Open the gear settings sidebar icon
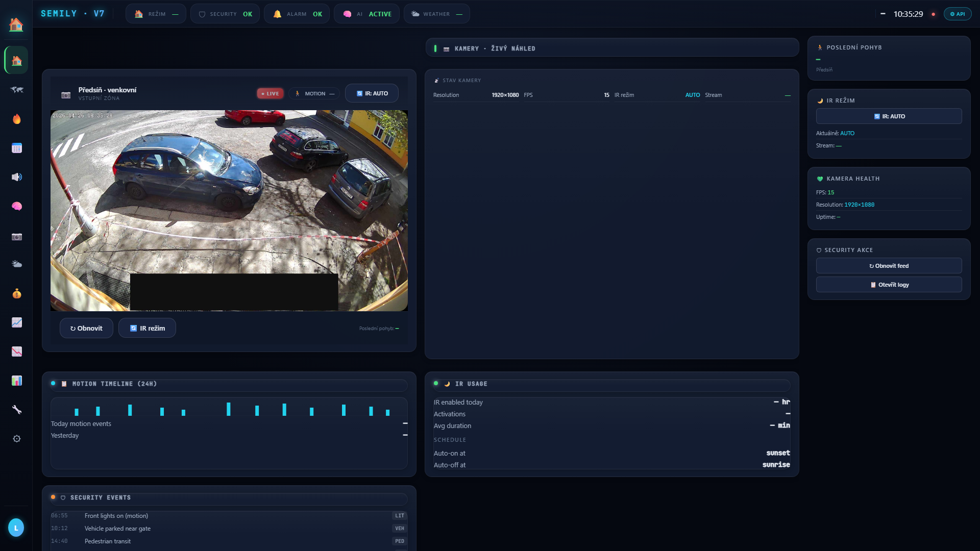Image resolution: width=980 pixels, height=551 pixels. 16,439
